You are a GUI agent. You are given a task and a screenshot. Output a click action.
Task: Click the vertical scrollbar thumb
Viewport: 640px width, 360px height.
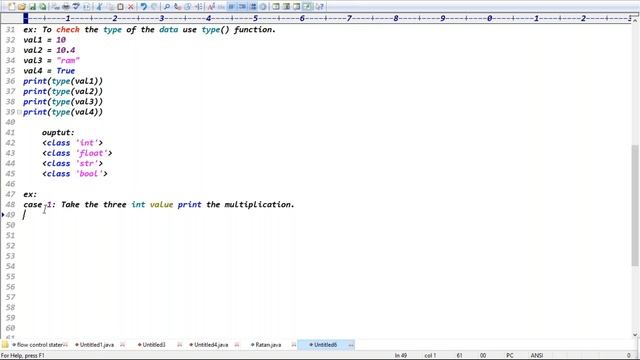635,205
